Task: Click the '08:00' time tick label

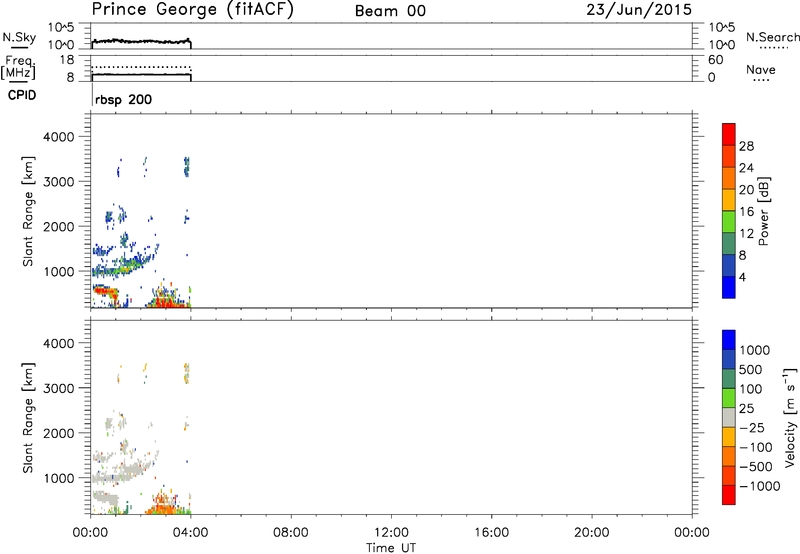Action: click(x=290, y=533)
